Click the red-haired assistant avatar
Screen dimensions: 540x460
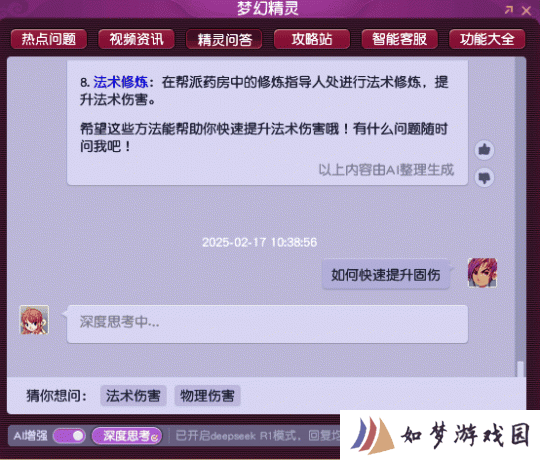tap(34, 320)
